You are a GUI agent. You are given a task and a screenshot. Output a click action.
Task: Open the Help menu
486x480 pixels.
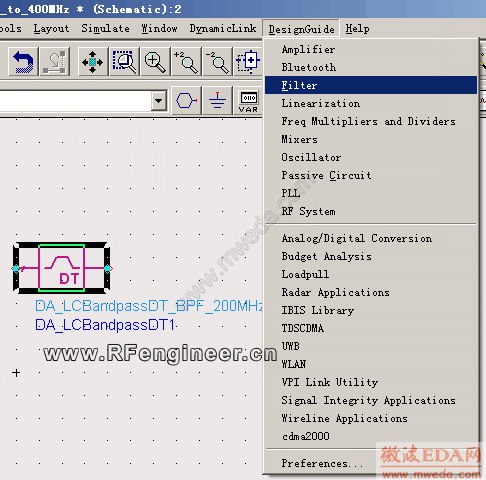pyautogui.click(x=357, y=29)
